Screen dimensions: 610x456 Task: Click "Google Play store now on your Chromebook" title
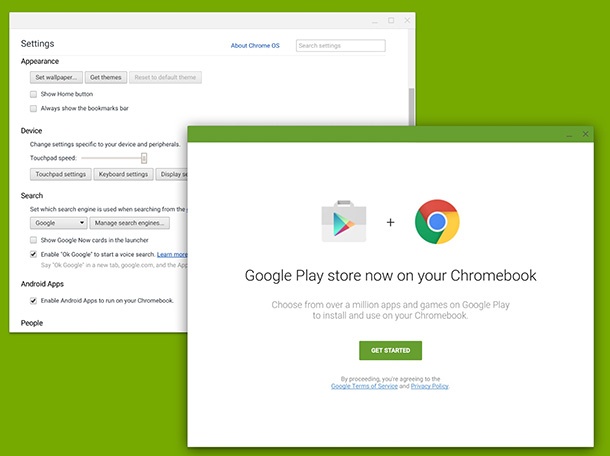click(390, 276)
